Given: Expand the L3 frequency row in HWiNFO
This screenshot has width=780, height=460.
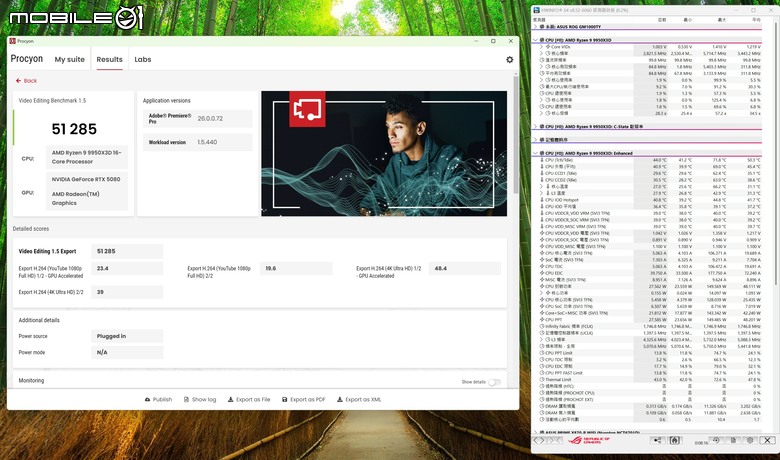Looking at the screenshot, I should pyautogui.click(x=541, y=340).
